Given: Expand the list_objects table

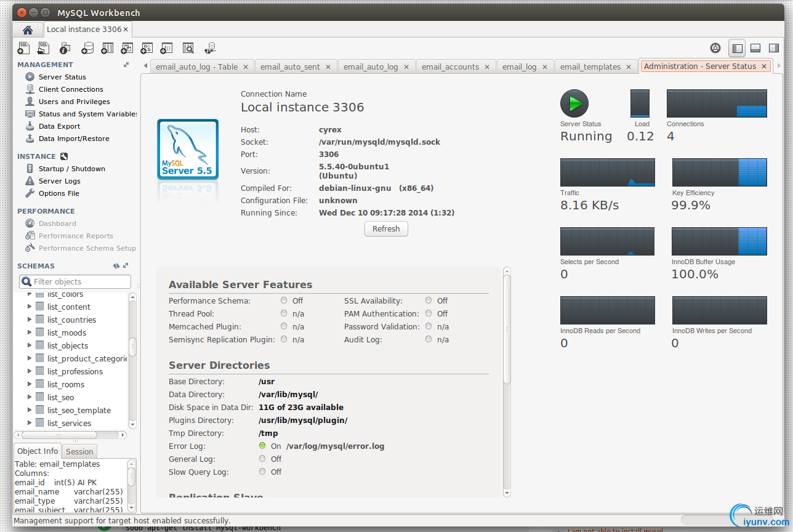Looking at the screenshot, I should (x=29, y=345).
